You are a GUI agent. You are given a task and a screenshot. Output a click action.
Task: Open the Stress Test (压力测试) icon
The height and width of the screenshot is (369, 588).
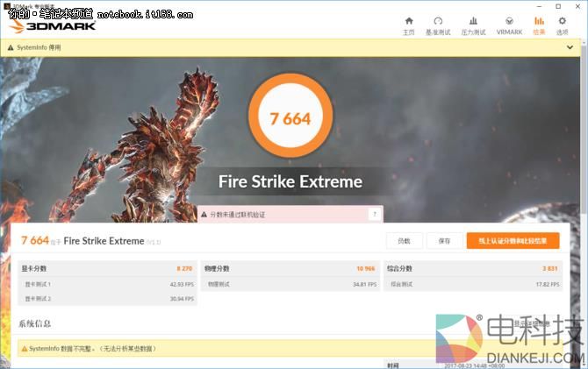[473, 25]
